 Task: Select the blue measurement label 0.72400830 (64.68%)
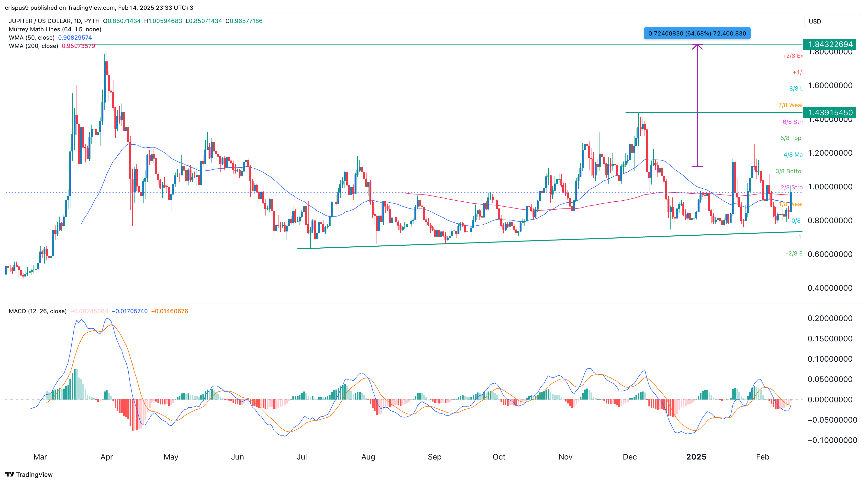(x=697, y=33)
